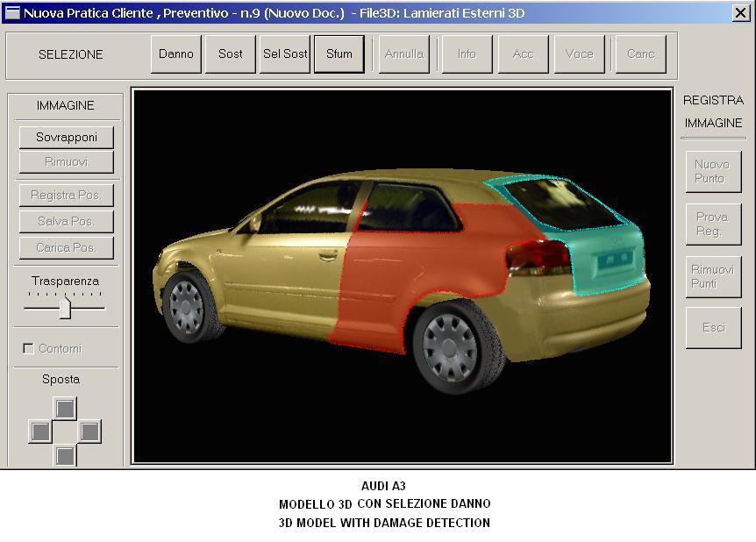Click the Danno selection button
The width and height of the screenshot is (756, 542).
pyautogui.click(x=176, y=54)
